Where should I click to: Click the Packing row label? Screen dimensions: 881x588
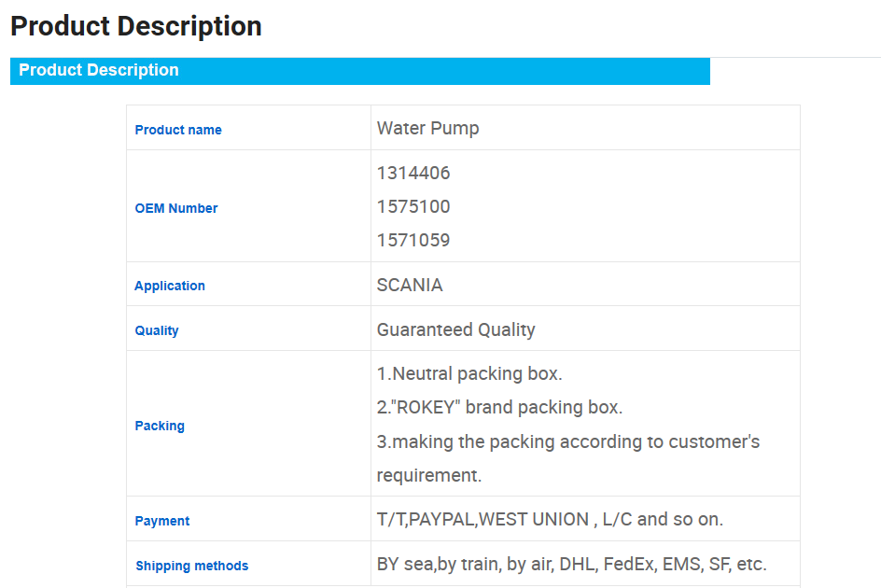click(160, 426)
